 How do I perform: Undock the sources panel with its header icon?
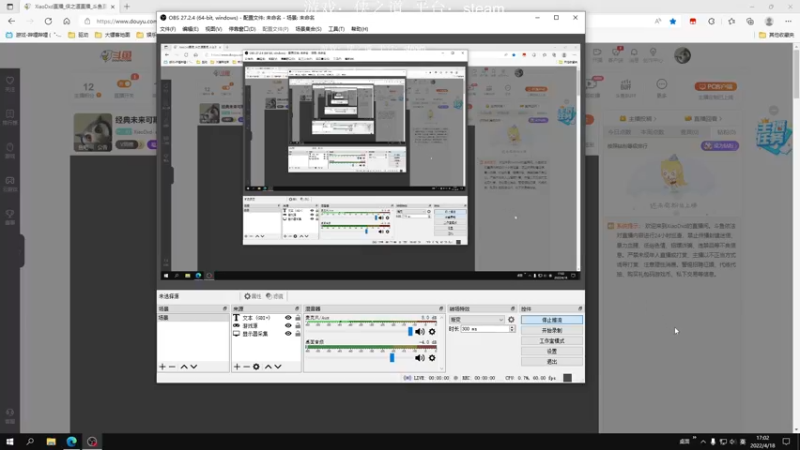click(x=297, y=309)
